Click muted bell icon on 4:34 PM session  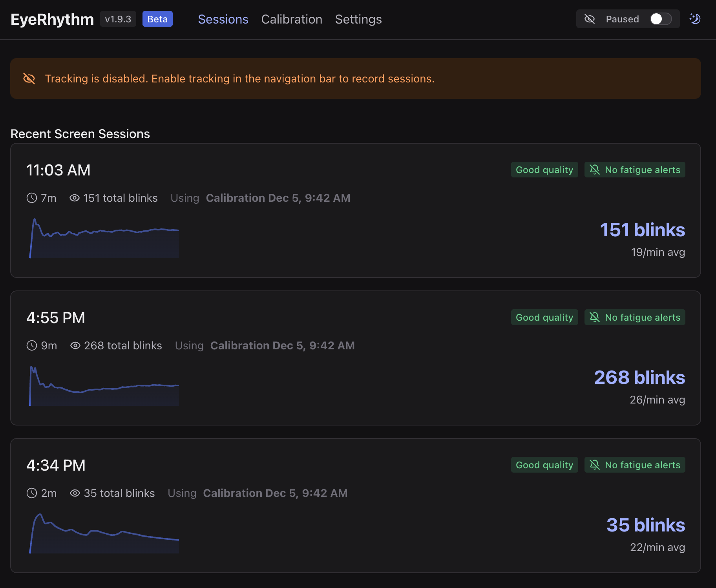coord(595,465)
